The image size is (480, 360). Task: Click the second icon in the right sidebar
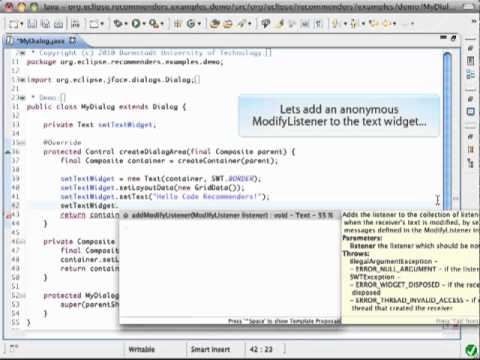(470, 61)
